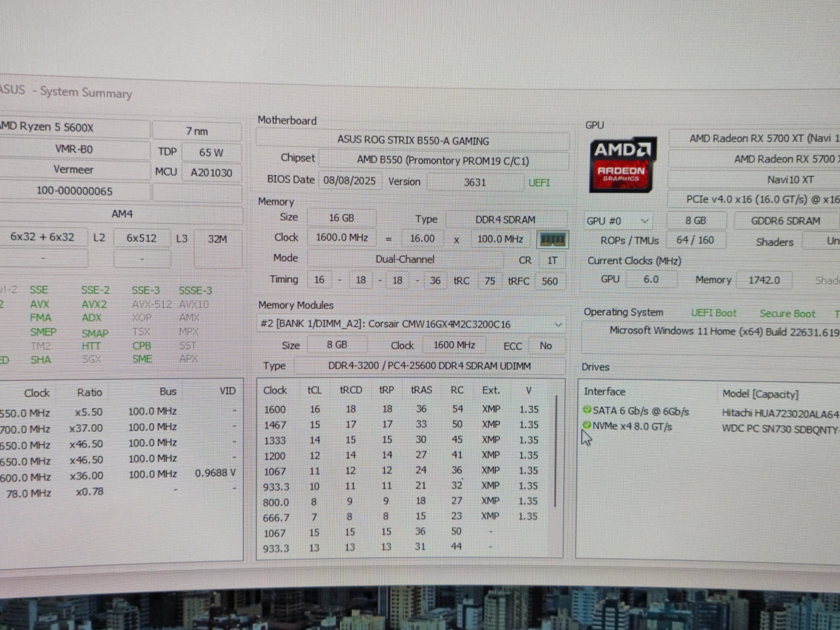
Task: Click the ECC No field
Action: [x=546, y=346]
